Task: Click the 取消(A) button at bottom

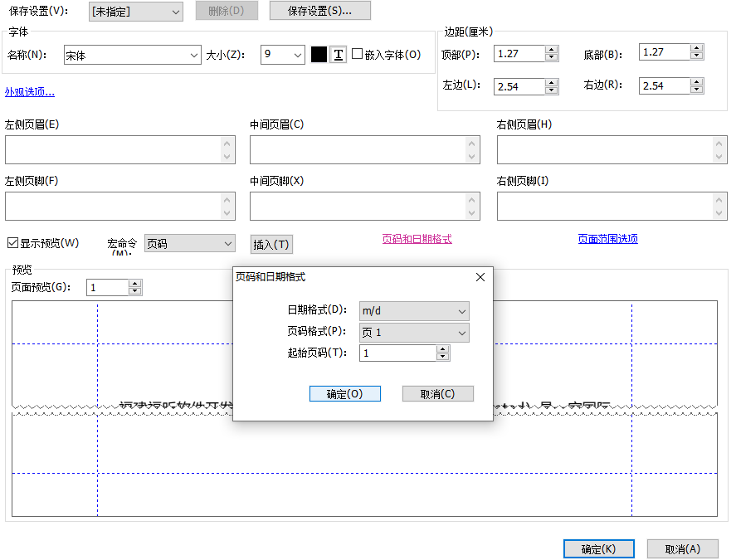Action: tap(682, 548)
